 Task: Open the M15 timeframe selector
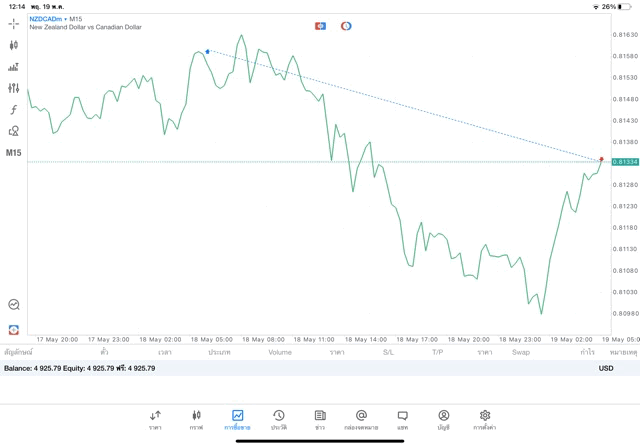(14, 153)
